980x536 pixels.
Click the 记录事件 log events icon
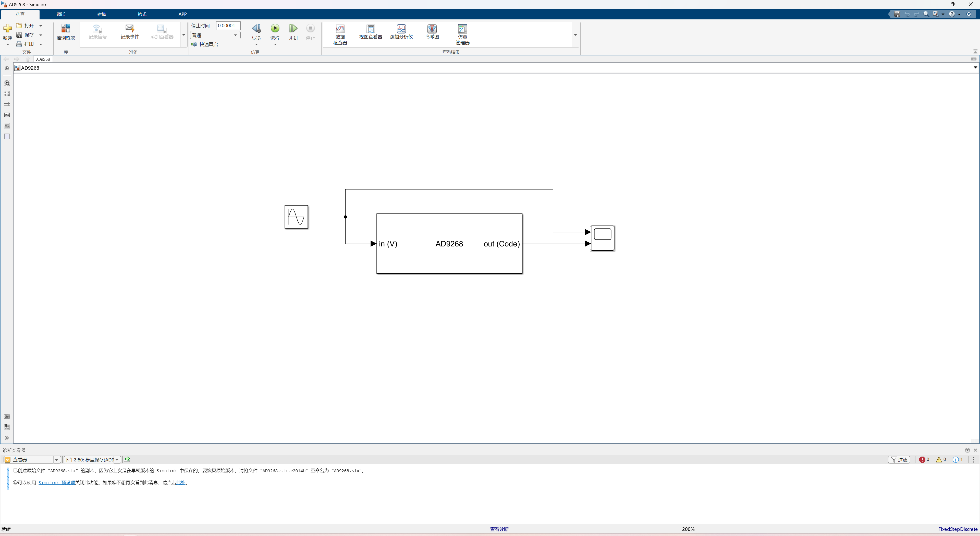coord(130,32)
